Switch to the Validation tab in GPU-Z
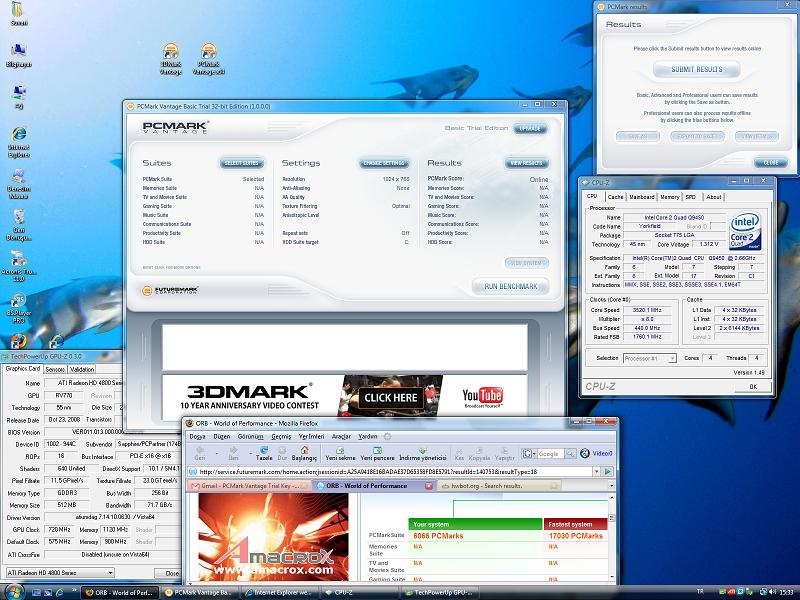 pyautogui.click(x=82, y=369)
